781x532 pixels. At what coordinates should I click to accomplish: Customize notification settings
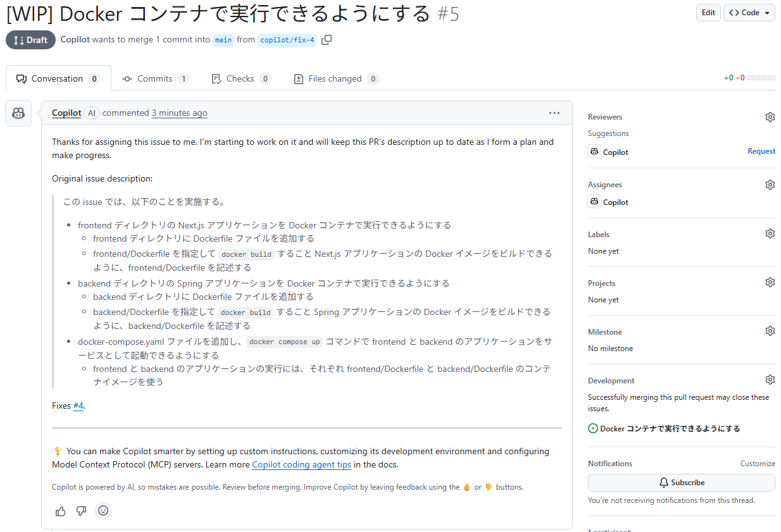(x=758, y=464)
